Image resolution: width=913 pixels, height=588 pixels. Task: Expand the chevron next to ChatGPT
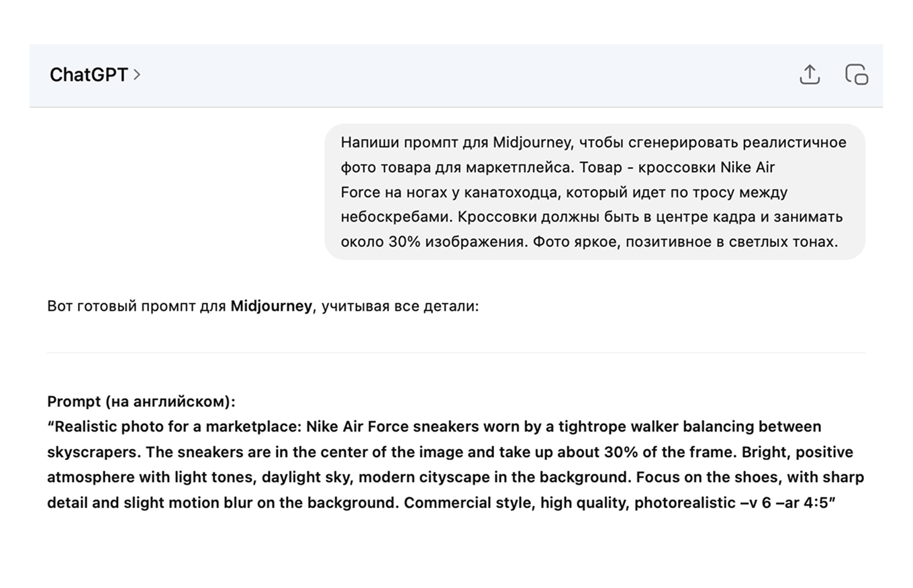(x=137, y=75)
